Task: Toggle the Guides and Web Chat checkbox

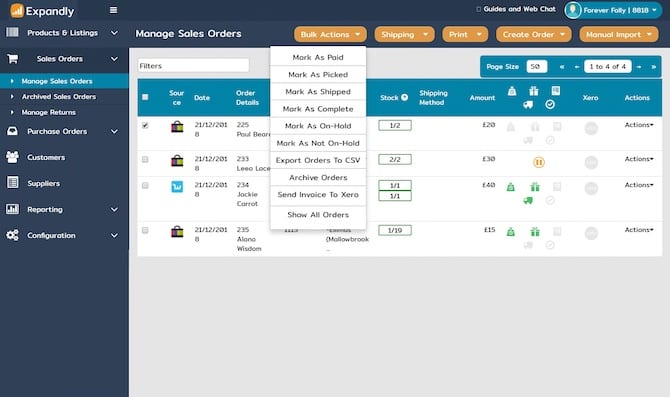Action: 479,9
